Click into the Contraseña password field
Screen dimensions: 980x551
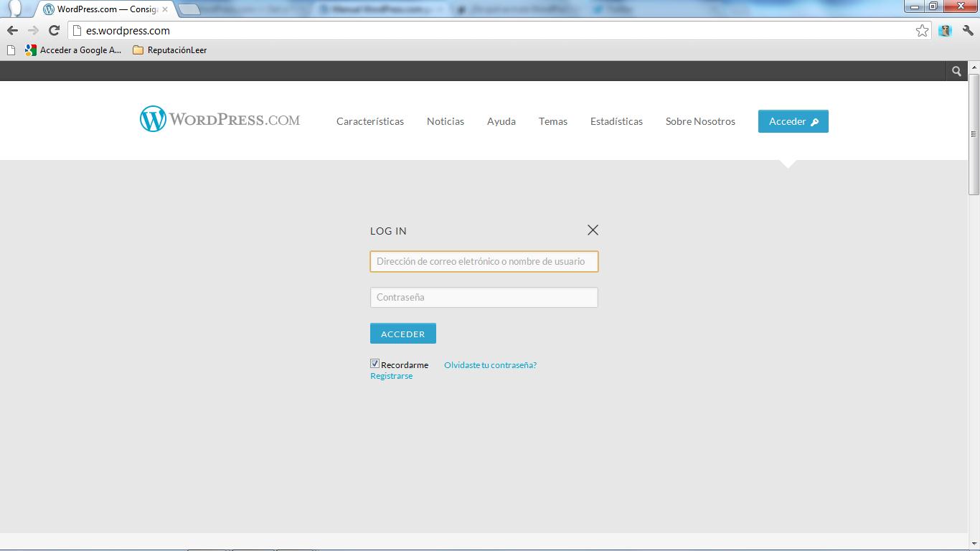point(484,297)
